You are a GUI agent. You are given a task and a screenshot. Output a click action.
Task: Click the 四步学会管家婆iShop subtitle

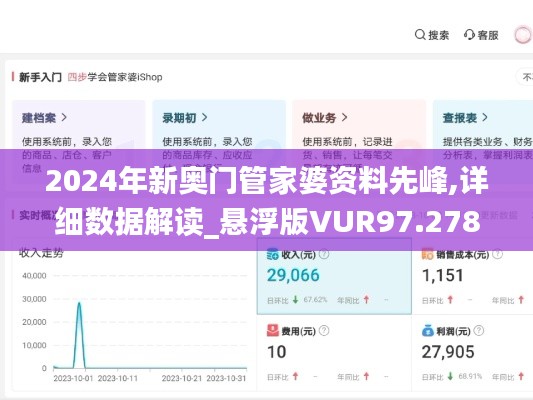click(115, 77)
